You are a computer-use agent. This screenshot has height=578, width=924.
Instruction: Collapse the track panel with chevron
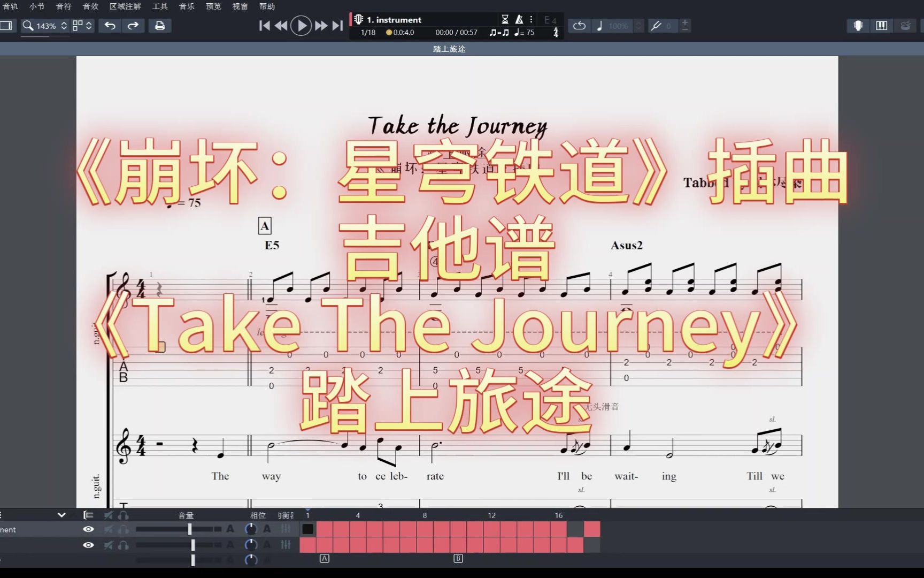(x=61, y=515)
